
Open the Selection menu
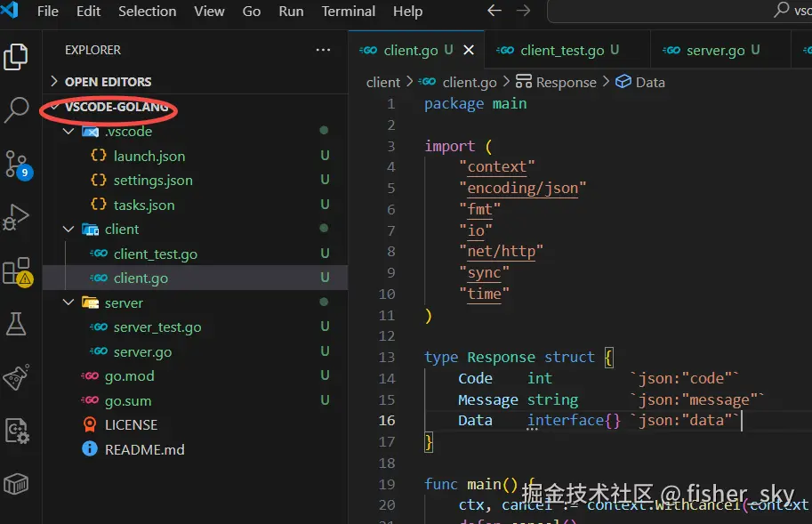point(147,12)
